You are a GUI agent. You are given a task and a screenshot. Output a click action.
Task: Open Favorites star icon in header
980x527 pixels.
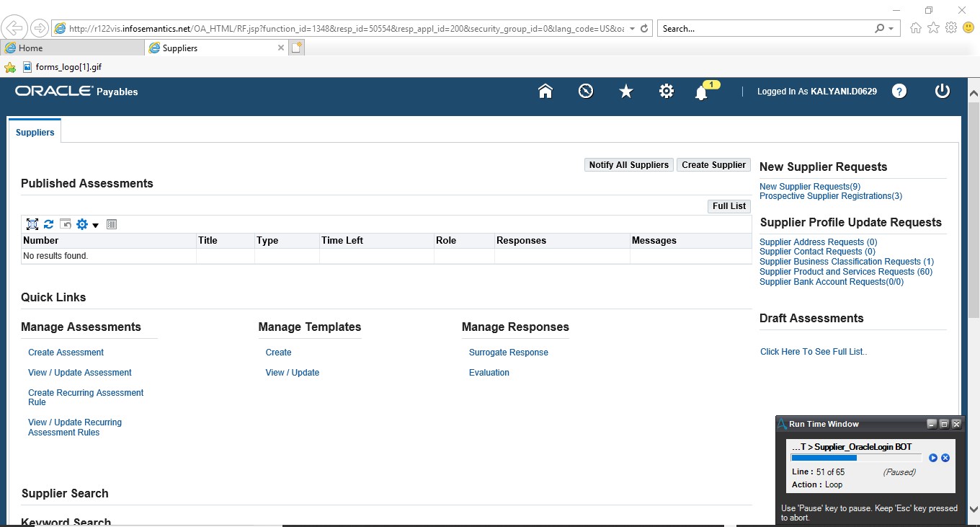(626, 92)
